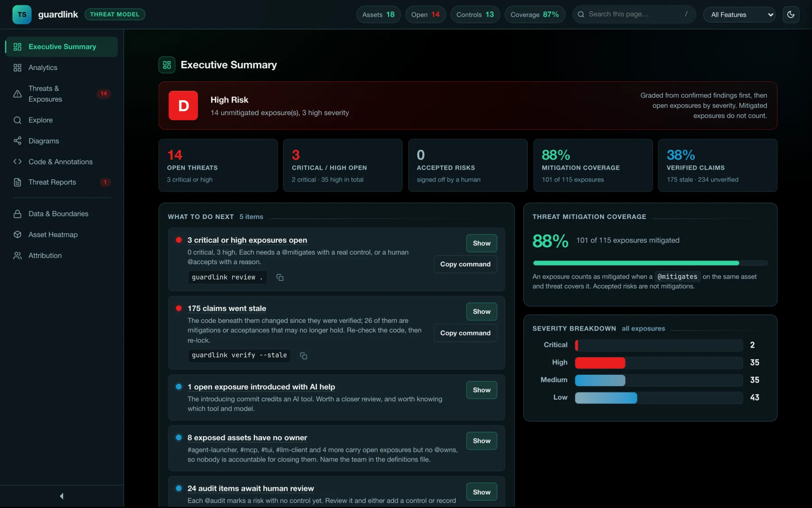This screenshot has height=508, width=812.
Task: Click the 88% Mitigation Coverage card
Action: click(x=593, y=166)
